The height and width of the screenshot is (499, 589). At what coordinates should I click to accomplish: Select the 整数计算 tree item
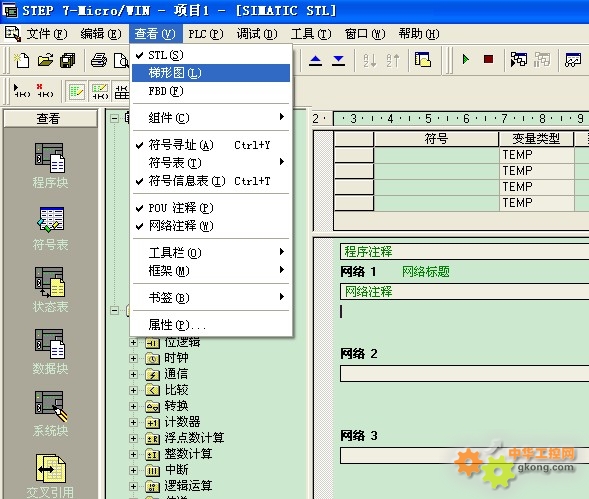click(188, 454)
